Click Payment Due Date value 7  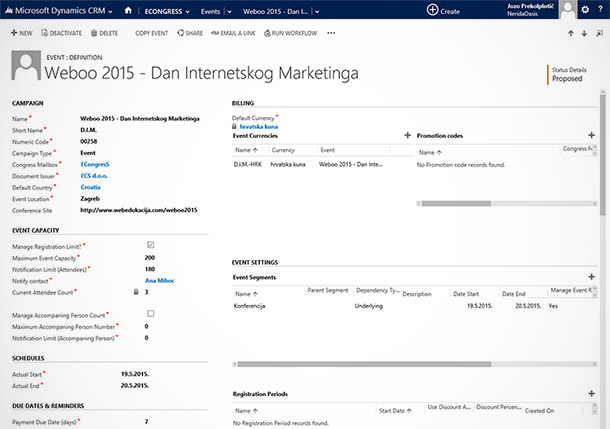click(x=146, y=421)
